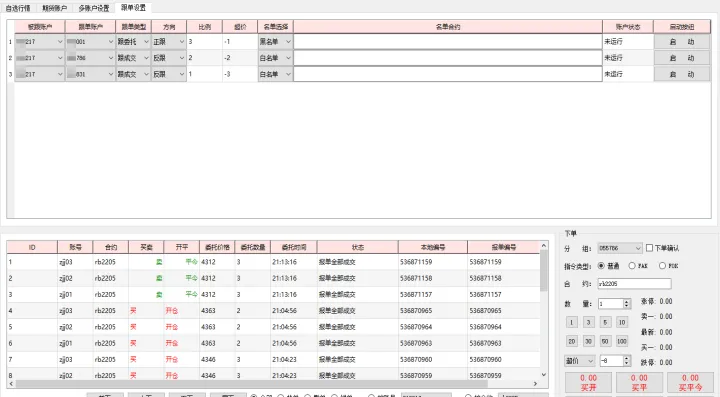Open the 跟委托 follow-type dropdown in row 1
This screenshot has width=720, height=397.
[133, 42]
